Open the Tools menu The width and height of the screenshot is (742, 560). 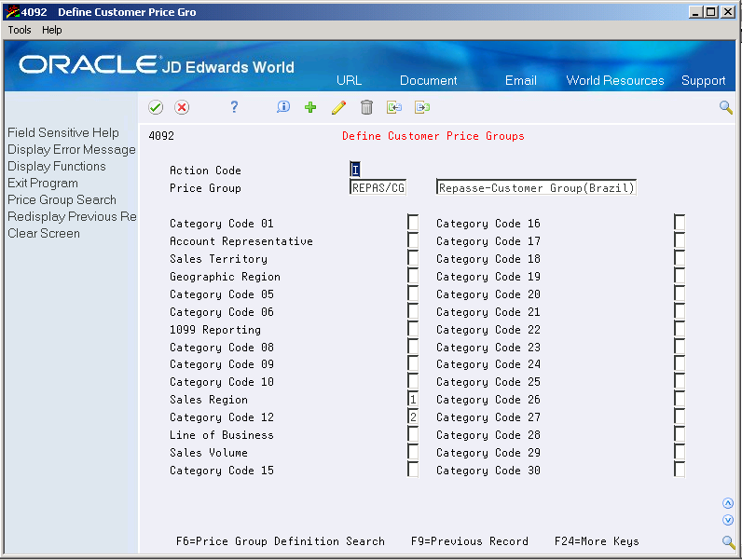click(20, 30)
